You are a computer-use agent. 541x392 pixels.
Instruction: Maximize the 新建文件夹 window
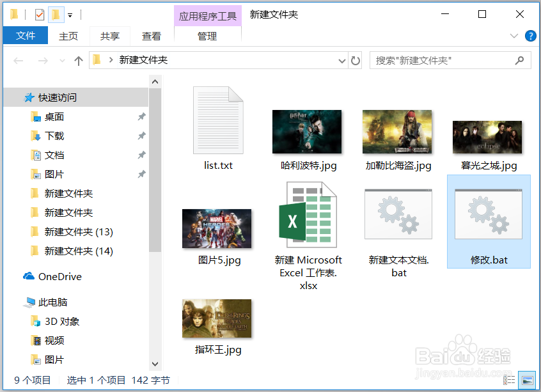point(482,14)
